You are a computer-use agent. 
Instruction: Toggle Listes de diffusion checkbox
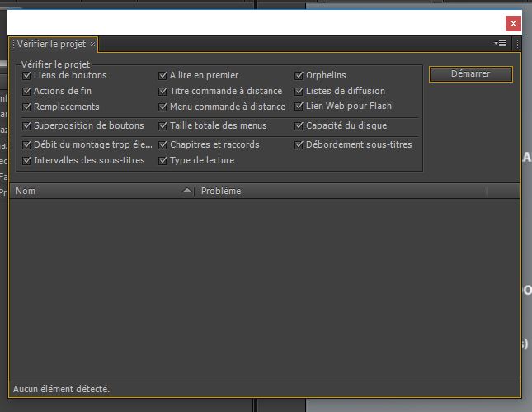tap(299, 91)
